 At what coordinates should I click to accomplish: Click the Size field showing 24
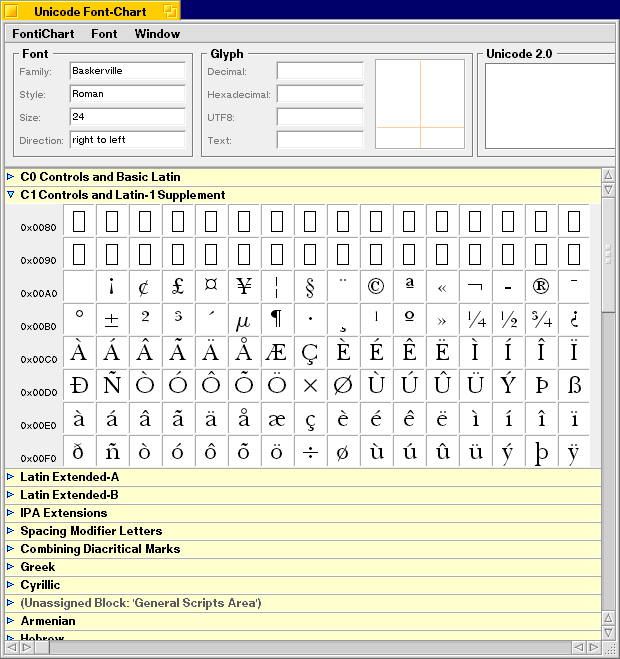127,116
